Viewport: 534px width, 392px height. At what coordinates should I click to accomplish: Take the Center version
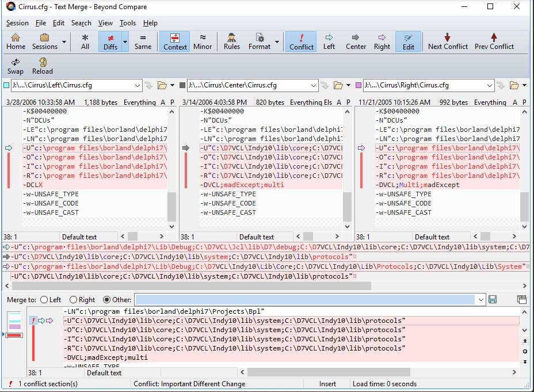pos(356,41)
